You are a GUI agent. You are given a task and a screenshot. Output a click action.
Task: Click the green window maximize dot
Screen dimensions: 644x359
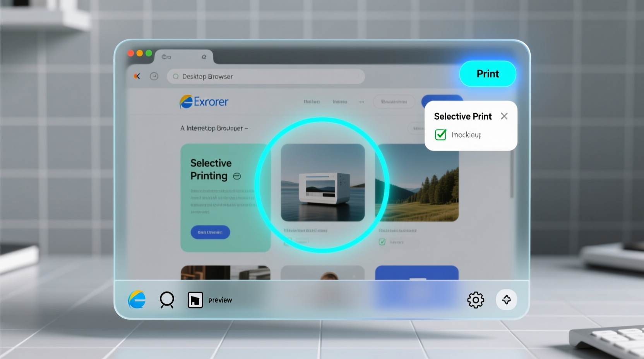[x=149, y=53]
